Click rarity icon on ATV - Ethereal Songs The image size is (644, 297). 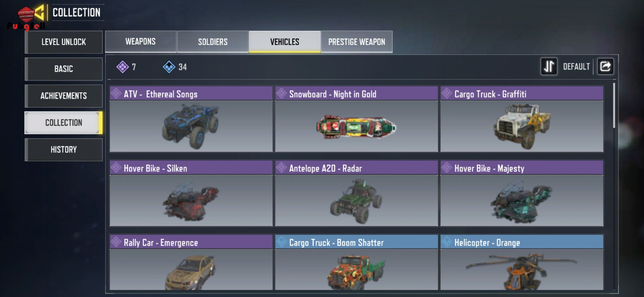116,93
